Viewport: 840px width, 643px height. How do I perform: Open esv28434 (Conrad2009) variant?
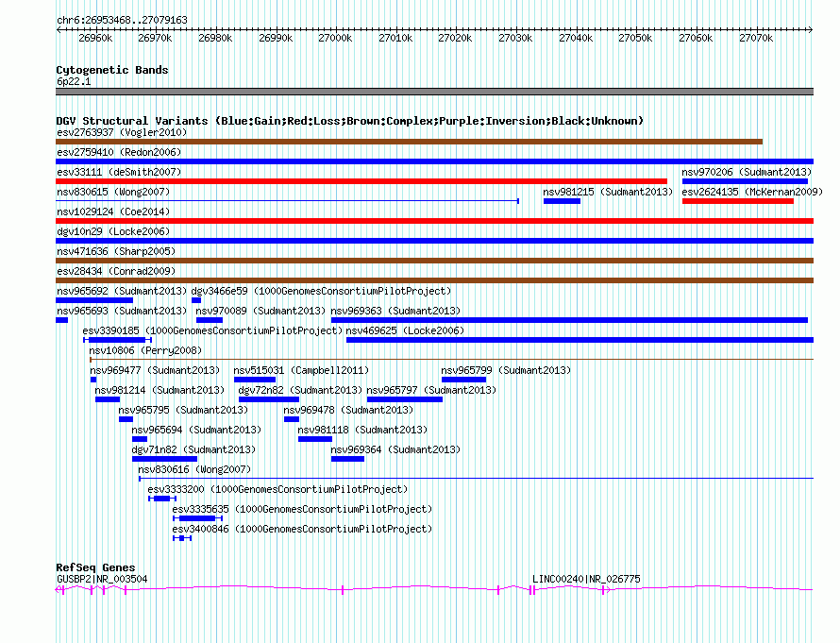pyautogui.click(x=116, y=271)
